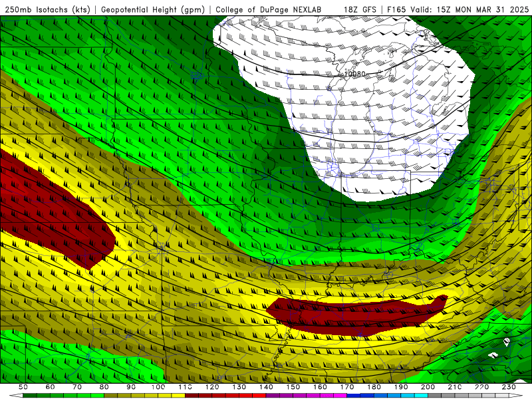532x399 pixels.
Task: Click the '230' value on color scale
Action: tap(509, 387)
